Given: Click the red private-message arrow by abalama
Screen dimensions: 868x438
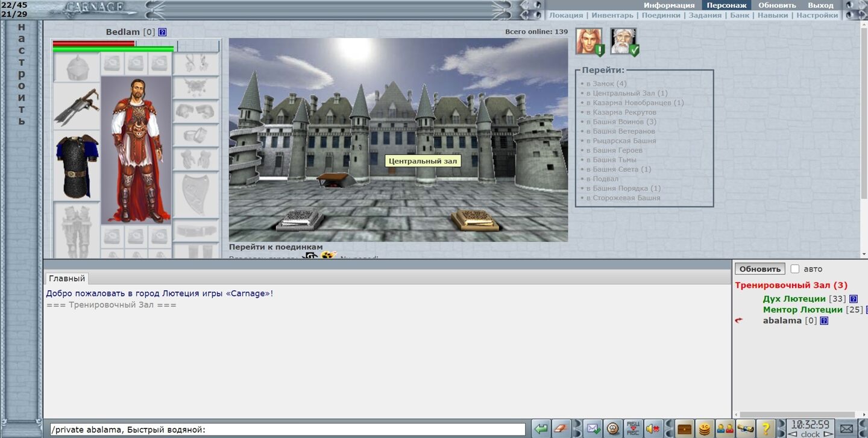Looking at the screenshot, I should coord(739,320).
